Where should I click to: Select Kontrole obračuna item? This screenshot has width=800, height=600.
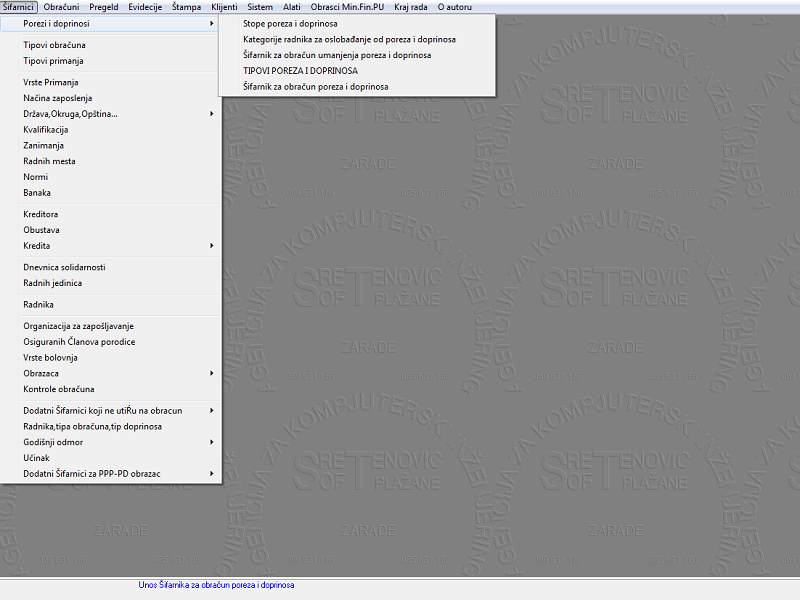(x=58, y=389)
